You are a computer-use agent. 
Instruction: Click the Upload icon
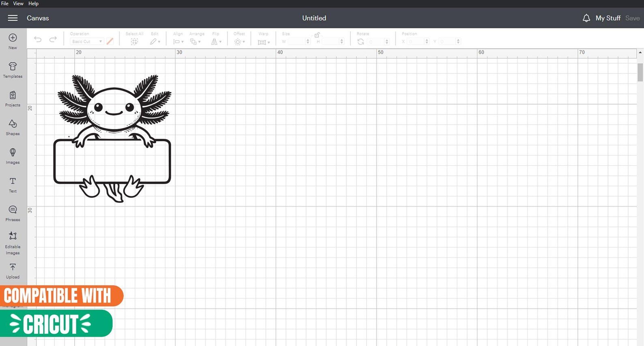coord(13,267)
